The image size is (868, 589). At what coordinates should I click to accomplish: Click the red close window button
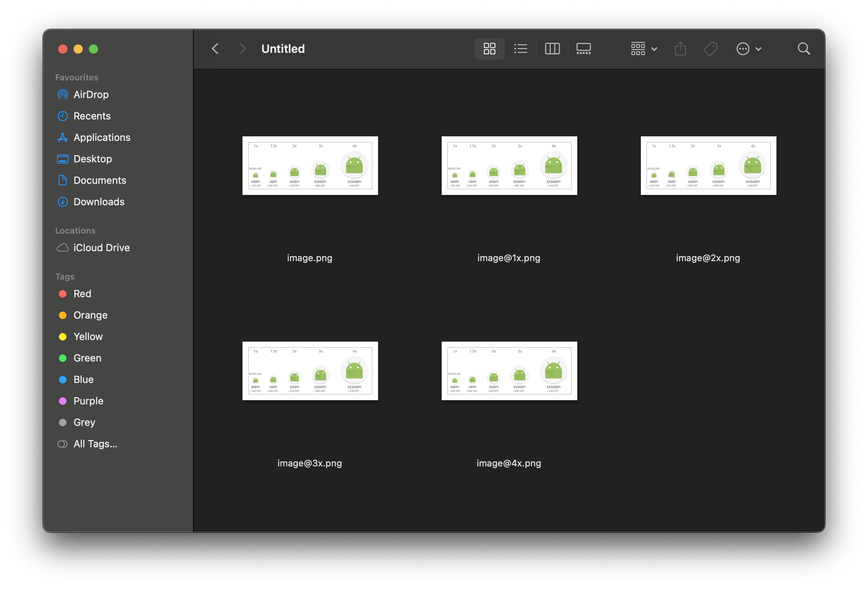63,49
